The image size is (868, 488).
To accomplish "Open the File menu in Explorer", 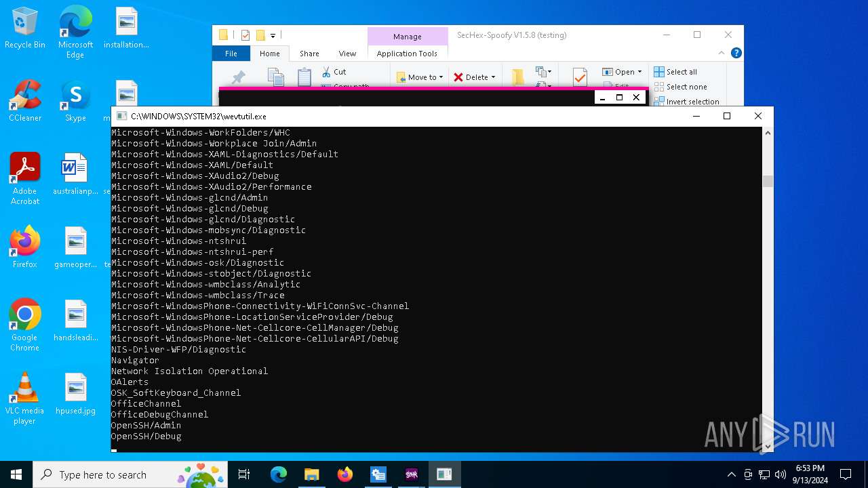I will click(x=231, y=54).
